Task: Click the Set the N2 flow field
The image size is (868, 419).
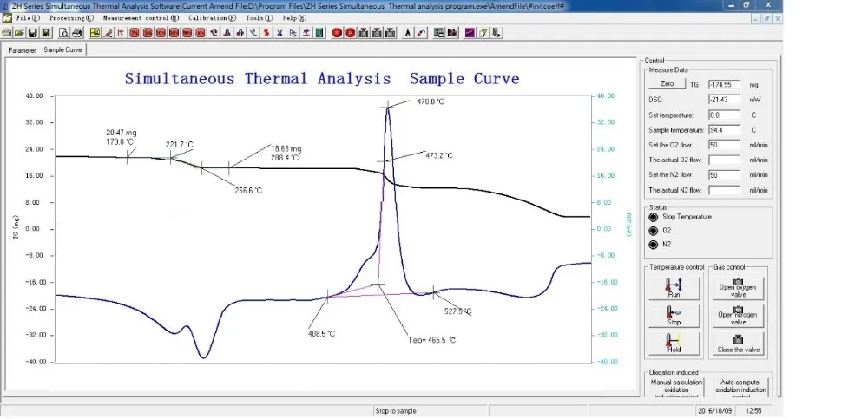Action: click(x=724, y=175)
